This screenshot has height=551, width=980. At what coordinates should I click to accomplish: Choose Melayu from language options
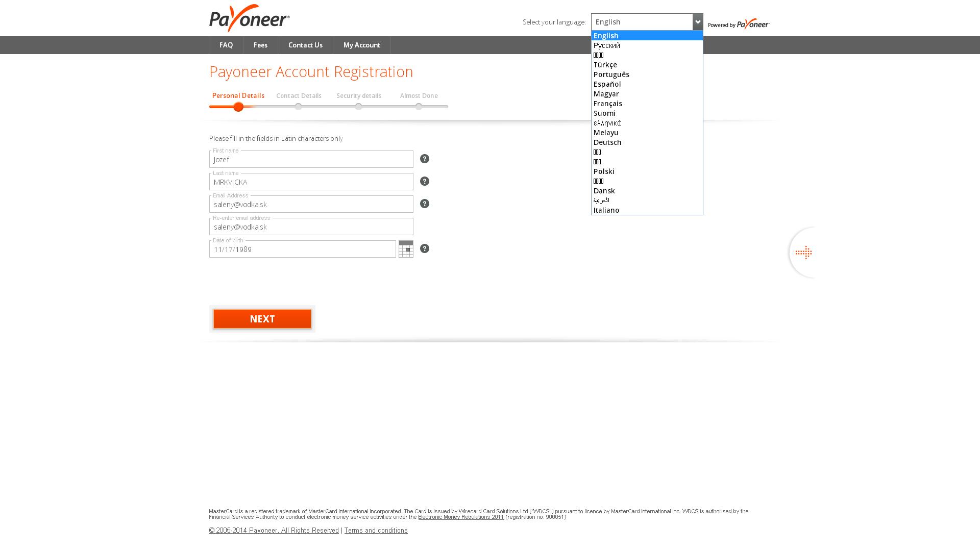[x=647, y=132]
